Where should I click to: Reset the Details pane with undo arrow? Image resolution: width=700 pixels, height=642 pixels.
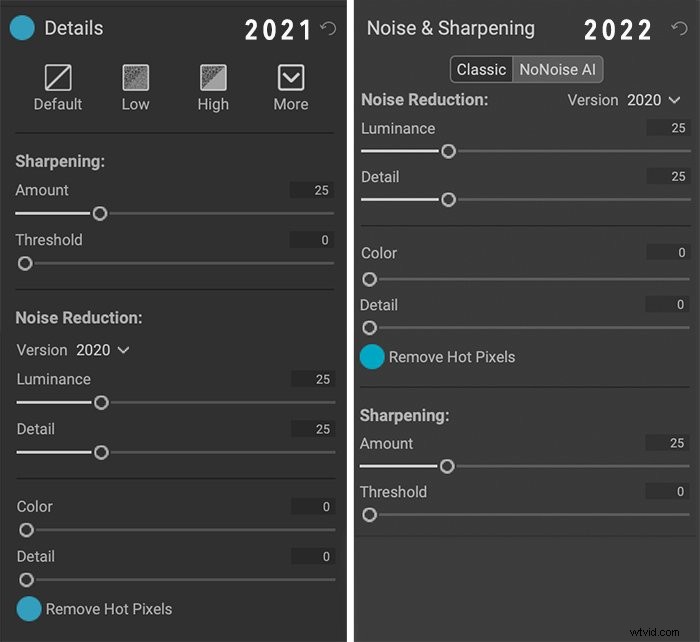328,29
